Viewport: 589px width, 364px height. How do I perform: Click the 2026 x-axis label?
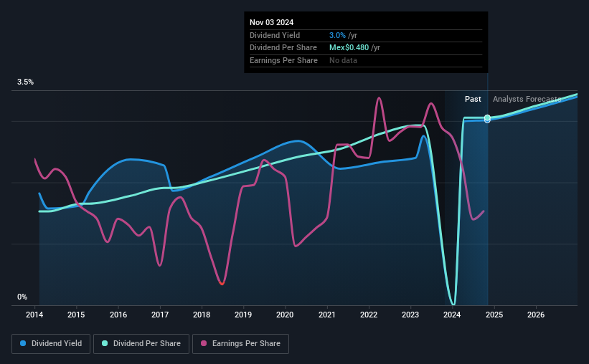[536, 315]
